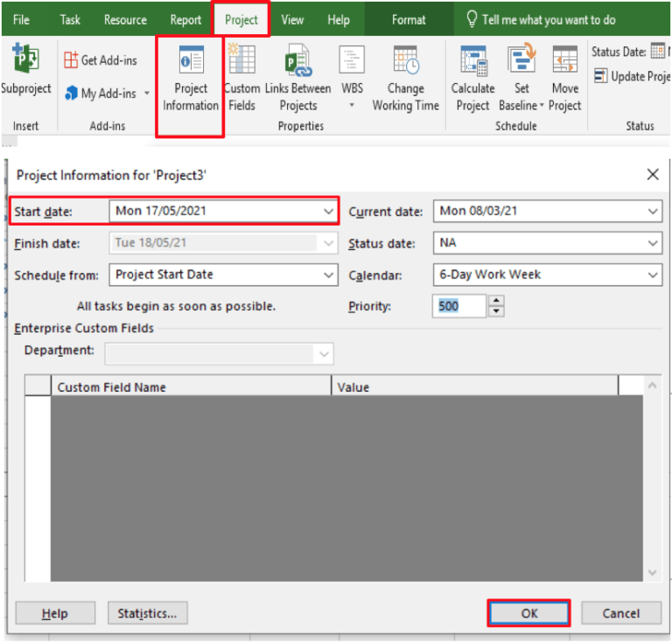Open Get Add-ins store

[x=100, y=60]
